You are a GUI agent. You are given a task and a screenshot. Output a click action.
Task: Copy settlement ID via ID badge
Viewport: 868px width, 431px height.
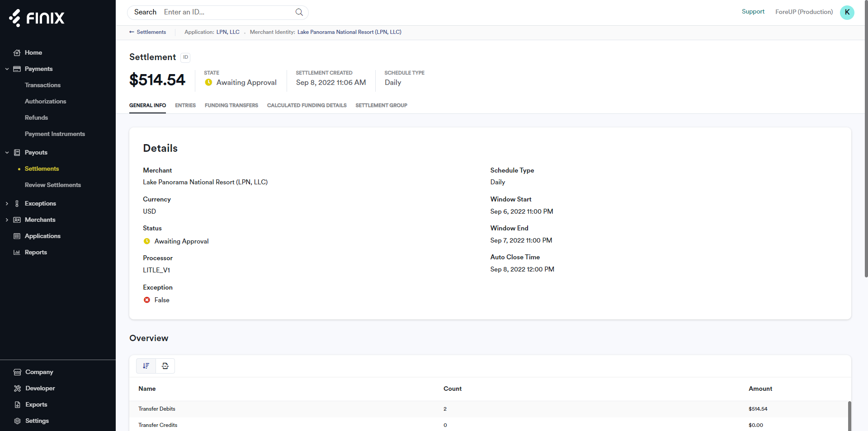point(185,57)
